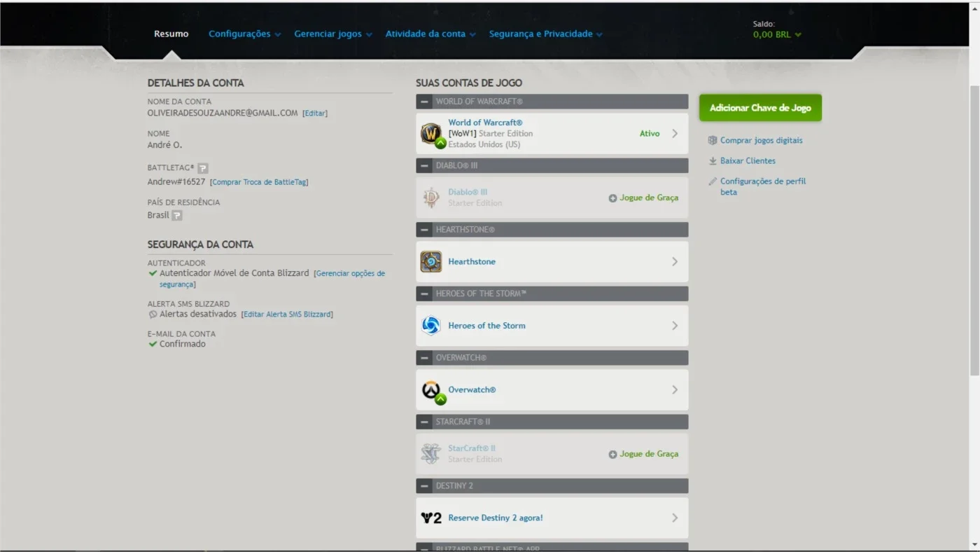This screenshot has width=980, height=552.
Task: Click the World of Warcraft® title link
Action: pyautogui.click(x=485, y=123)
